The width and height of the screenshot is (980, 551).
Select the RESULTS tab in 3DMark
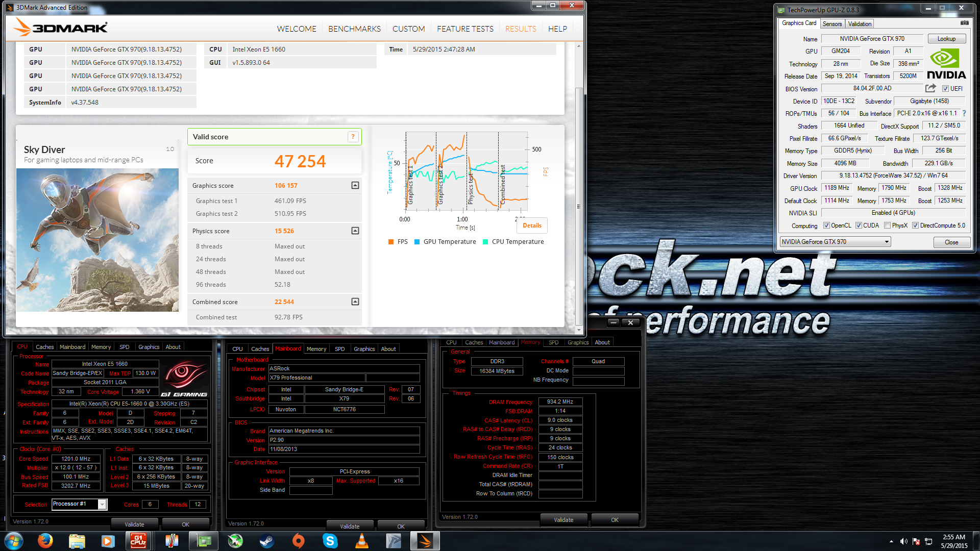(x=521, y=29)
